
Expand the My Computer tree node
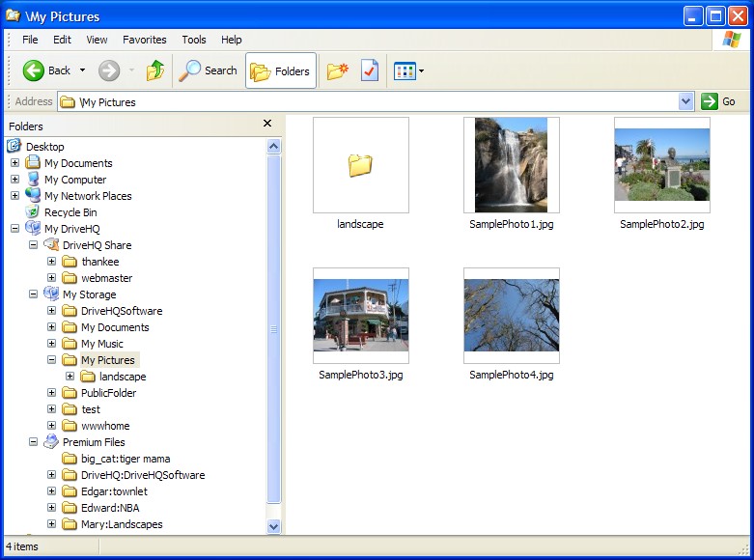coord(14,180)
